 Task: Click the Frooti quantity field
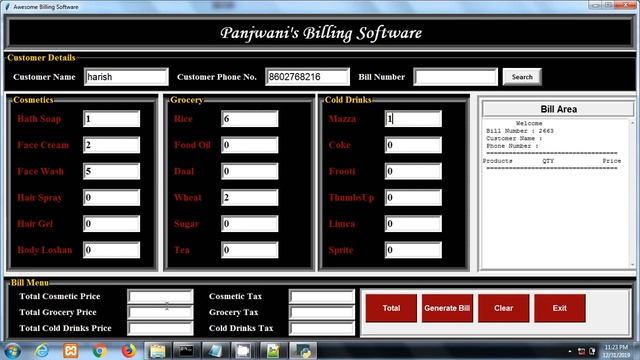point(413,171)
